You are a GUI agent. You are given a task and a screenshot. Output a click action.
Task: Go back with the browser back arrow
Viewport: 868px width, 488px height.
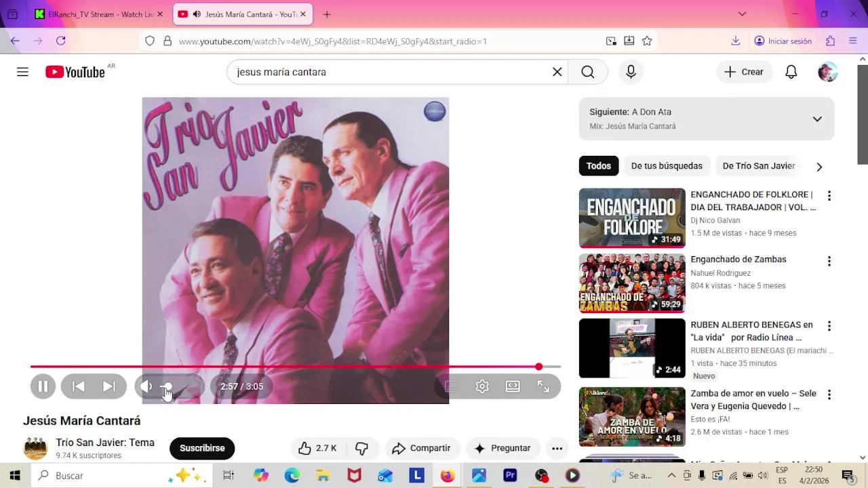pyautogui.click(x=15, y=41)
